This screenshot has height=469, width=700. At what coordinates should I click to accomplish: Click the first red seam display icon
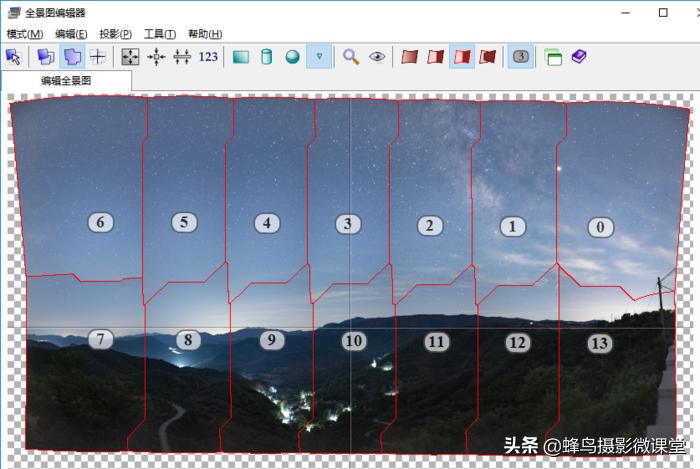pyautogui.click(x=409, y=57)
